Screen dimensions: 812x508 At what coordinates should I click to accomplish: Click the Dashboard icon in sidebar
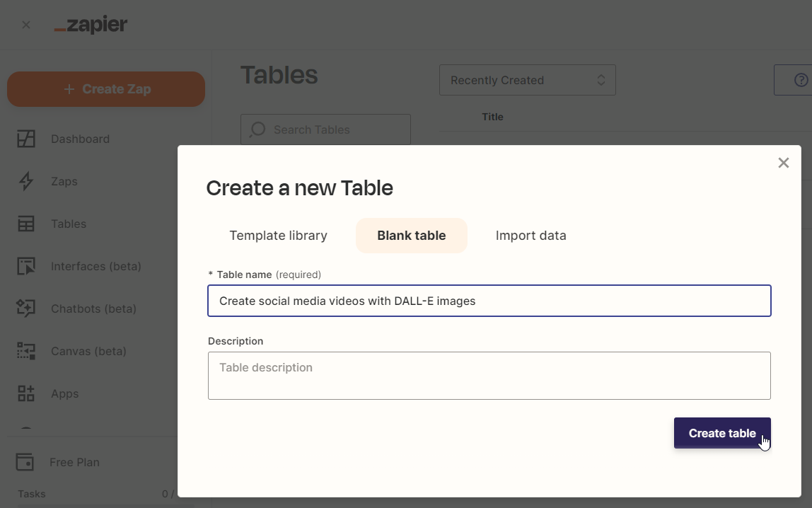(x=26, y=139)
